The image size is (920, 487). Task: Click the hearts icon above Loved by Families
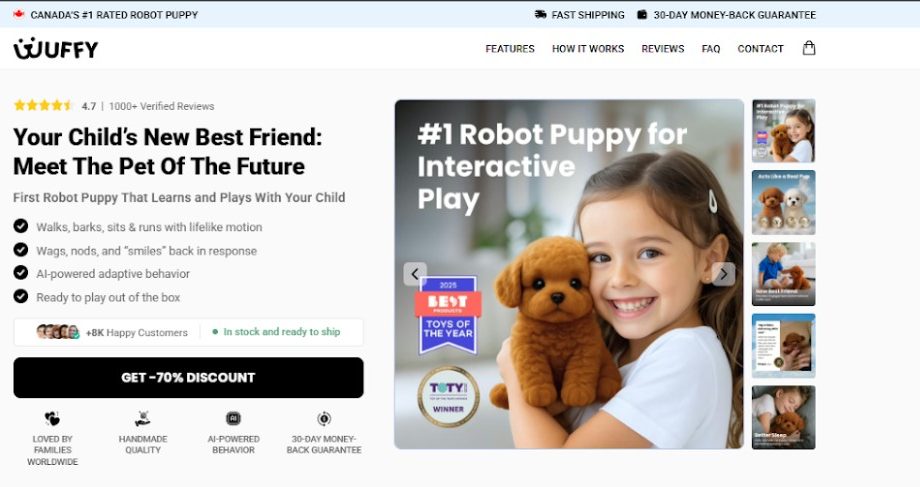52,418
